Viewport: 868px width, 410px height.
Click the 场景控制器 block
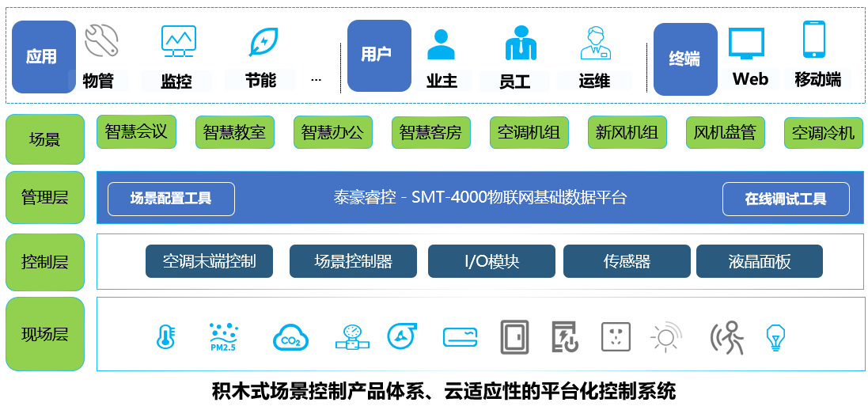(353, 261)
